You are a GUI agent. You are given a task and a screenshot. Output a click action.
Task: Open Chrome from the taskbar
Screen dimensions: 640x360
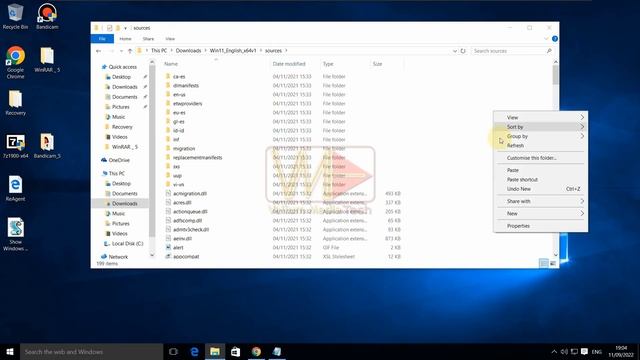click(x=256, y=351)
